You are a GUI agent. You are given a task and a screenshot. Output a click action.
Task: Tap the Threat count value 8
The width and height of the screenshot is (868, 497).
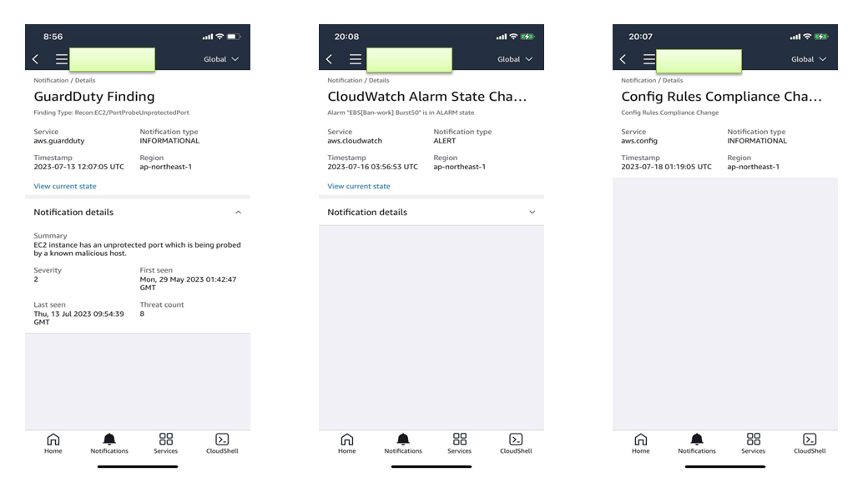click(142, 314)
